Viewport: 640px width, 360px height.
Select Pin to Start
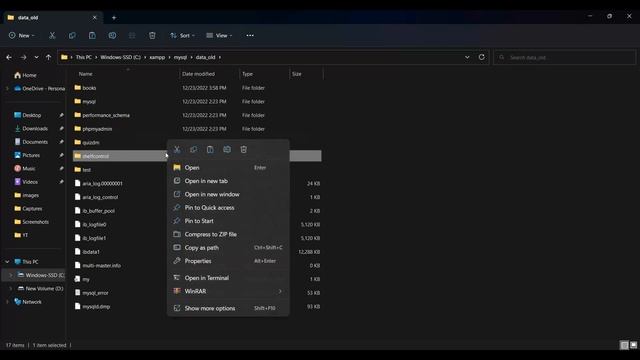228,221
